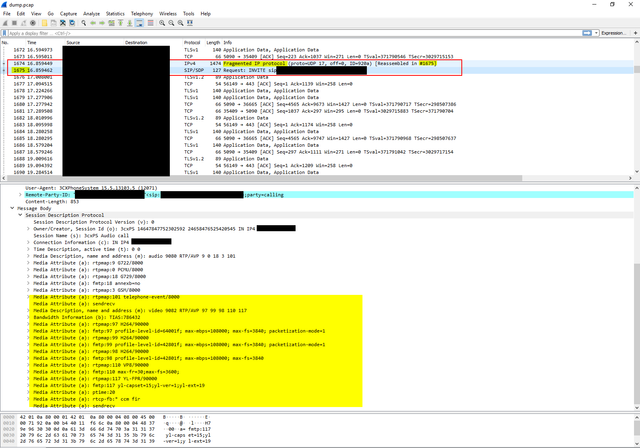This screenshot has height=448, width=640.
Task: Sort by the Length column header
Action: click(213, 42)
